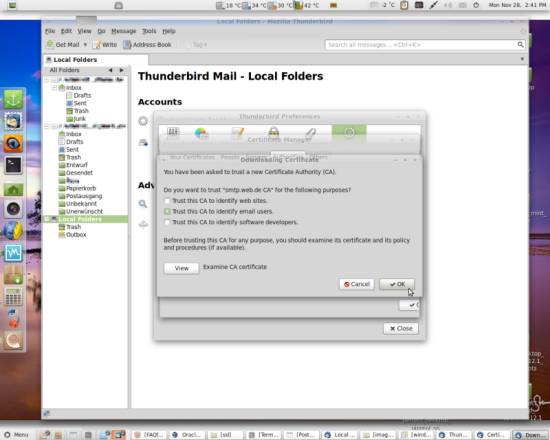Open the Menu button in bottom panel
Image resolution: width=550 pixels, height=440 pixels.
click(16, 435)
